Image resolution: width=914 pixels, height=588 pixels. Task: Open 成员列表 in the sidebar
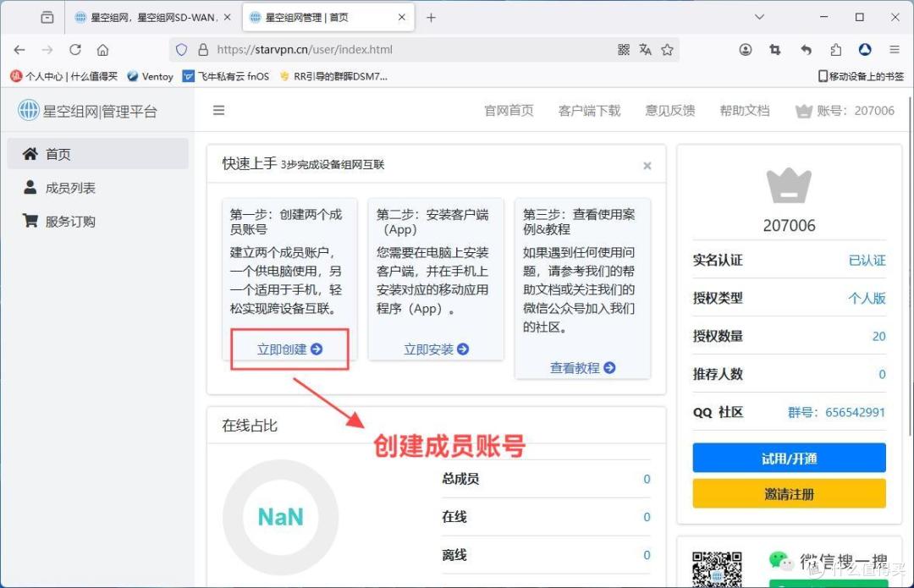98,188
